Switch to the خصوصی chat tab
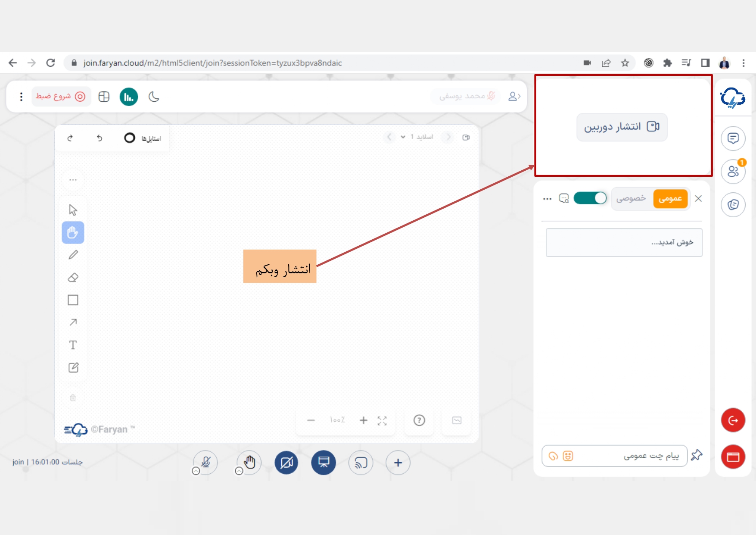This screenshot has width=756, height=535. coord(631,199)
